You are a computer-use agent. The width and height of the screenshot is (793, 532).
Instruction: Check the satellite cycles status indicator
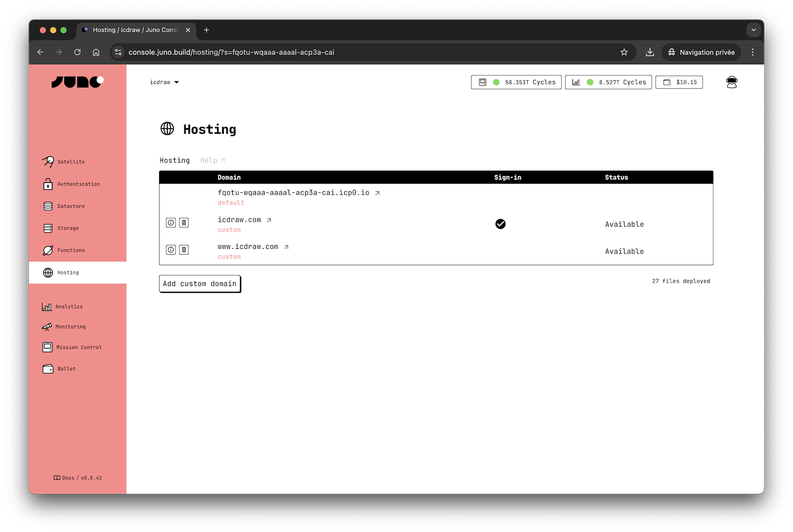coord(496,82)
